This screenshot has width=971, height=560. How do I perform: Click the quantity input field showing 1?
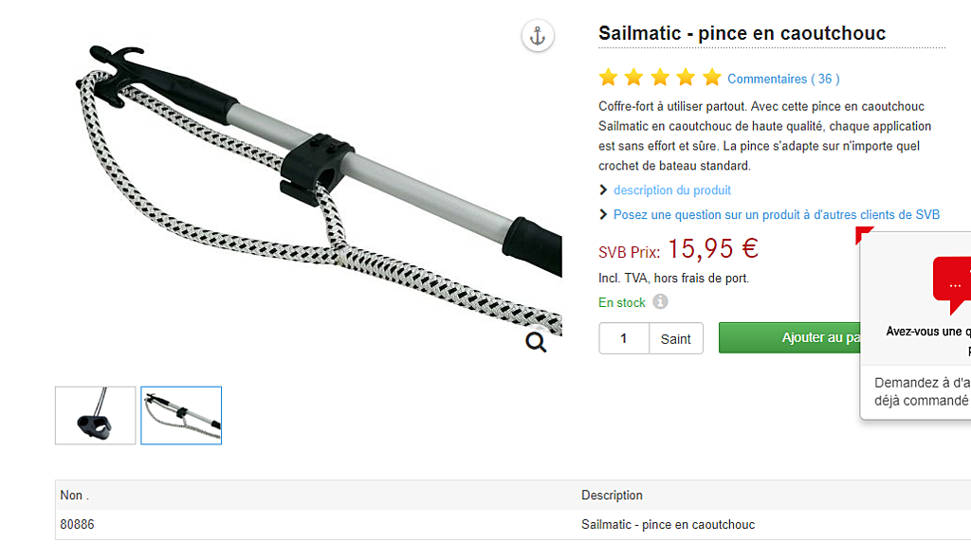pos(624,338)
